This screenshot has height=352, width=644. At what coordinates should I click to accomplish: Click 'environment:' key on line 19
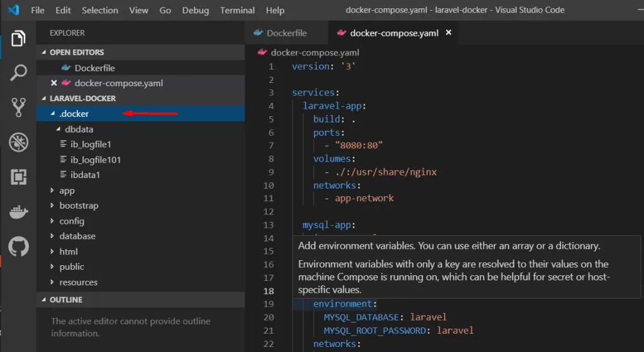pyautogui.click(x=345, y=304)
